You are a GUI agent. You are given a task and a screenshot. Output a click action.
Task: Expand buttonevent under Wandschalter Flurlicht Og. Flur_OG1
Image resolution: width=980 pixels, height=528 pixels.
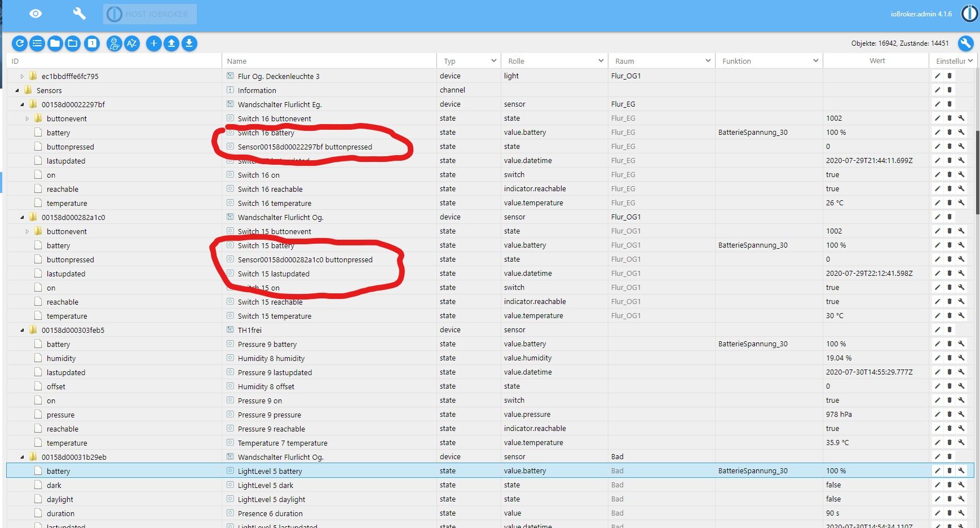[x=28, y=231]
